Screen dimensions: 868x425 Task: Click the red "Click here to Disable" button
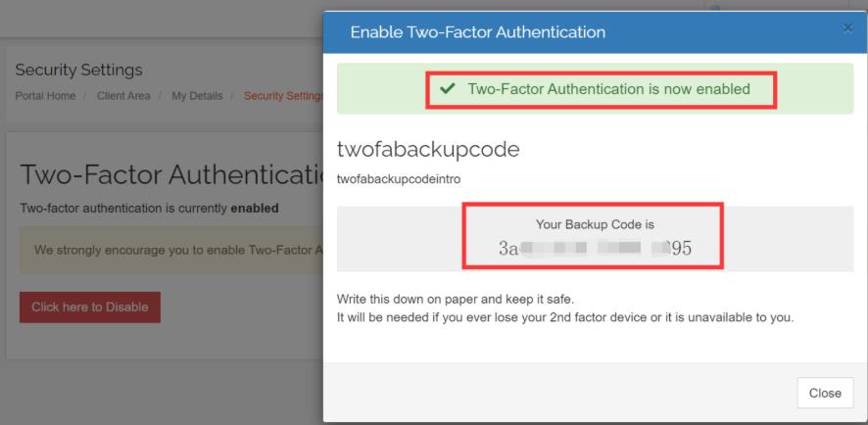pos(89,307)
